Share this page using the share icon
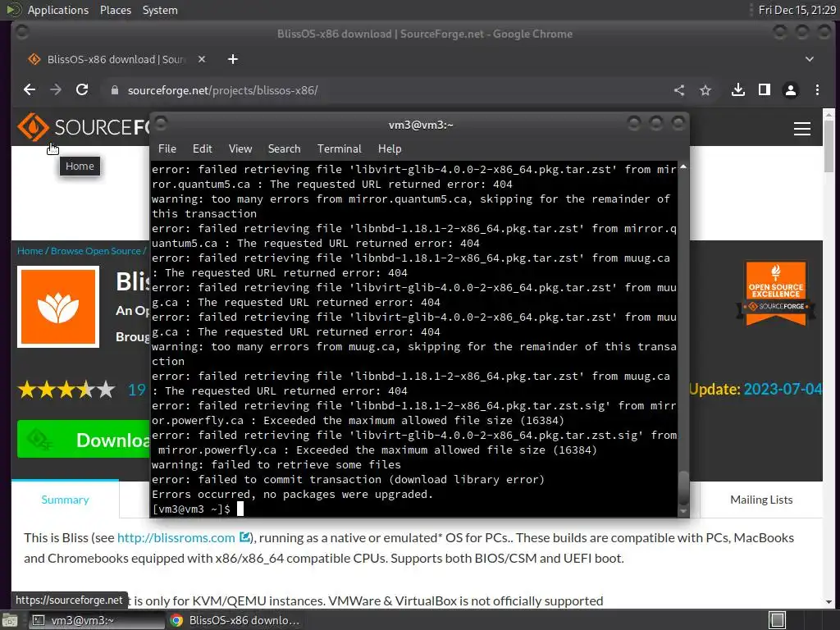 (x=679, y=90)
